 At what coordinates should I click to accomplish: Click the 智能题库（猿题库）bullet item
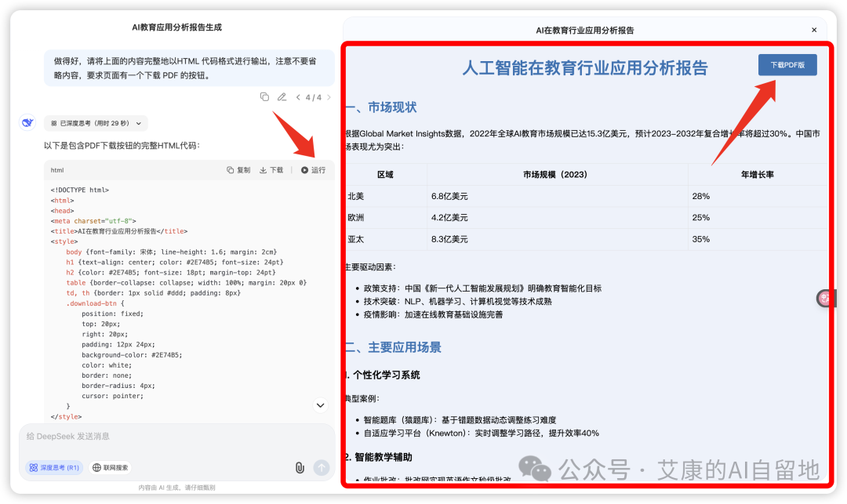click(x=460, y=420)
